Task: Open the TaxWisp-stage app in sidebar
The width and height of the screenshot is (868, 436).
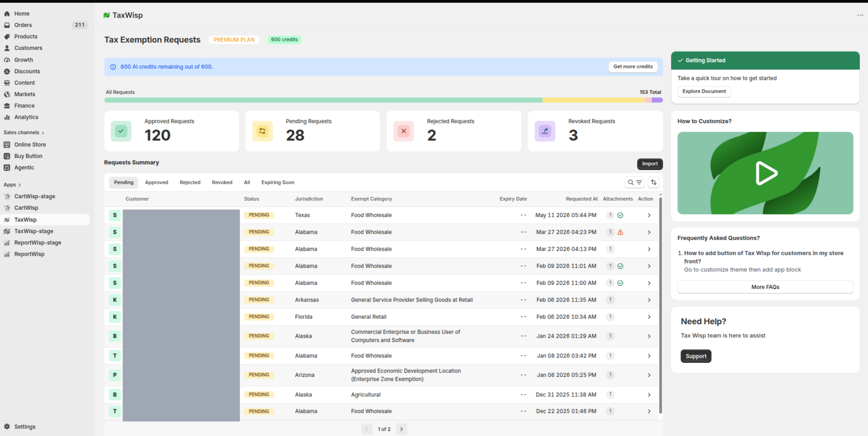Action: (34, 231)
